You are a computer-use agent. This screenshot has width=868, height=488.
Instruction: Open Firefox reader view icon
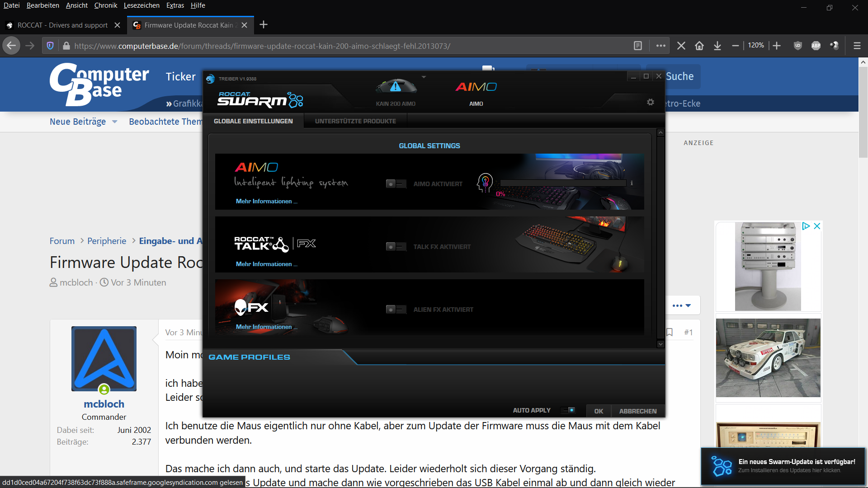pyautogui.click(x=637, y=46)
